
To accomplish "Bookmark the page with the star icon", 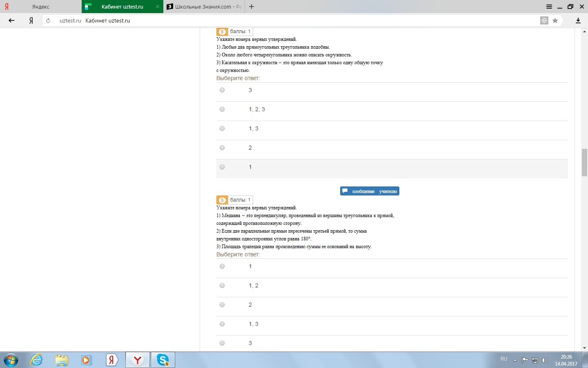I will pos(555,20).
